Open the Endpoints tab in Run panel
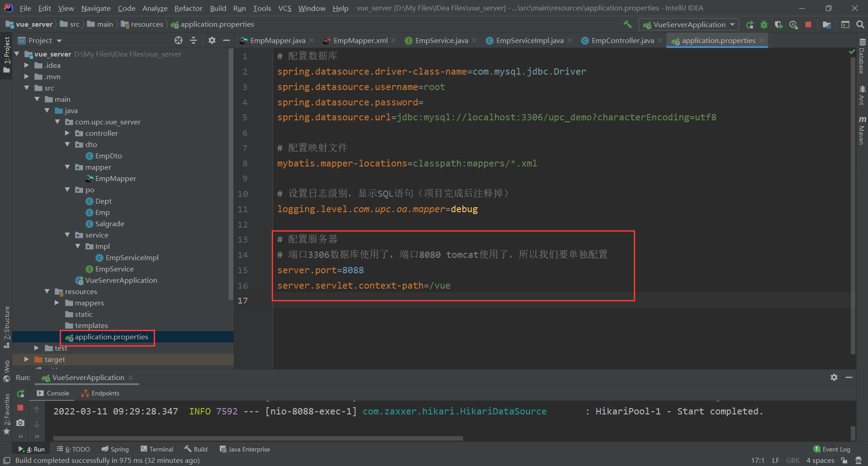The image size is (868, 466). [x=100, y=393]
